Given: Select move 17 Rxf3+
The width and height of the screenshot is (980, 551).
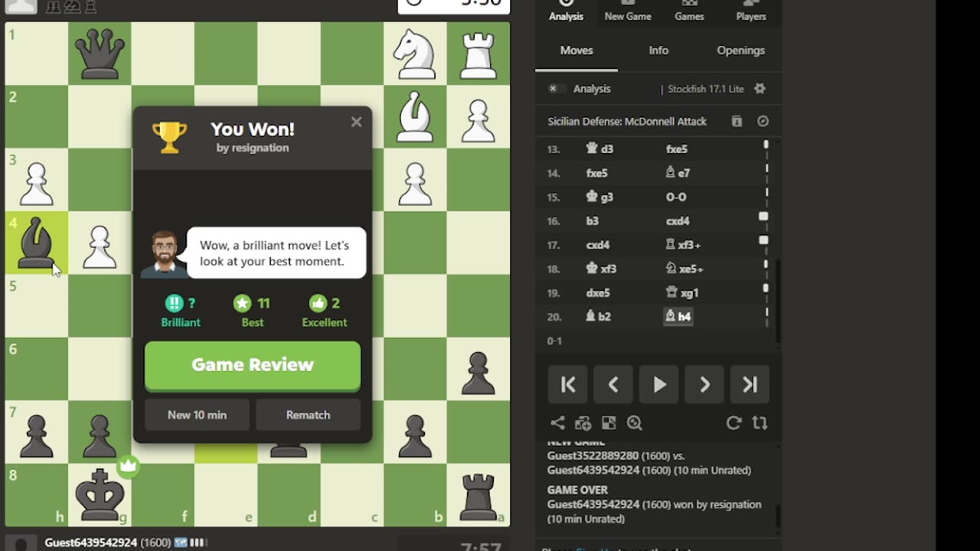Looking at the screenshot, I should [683, 245].
